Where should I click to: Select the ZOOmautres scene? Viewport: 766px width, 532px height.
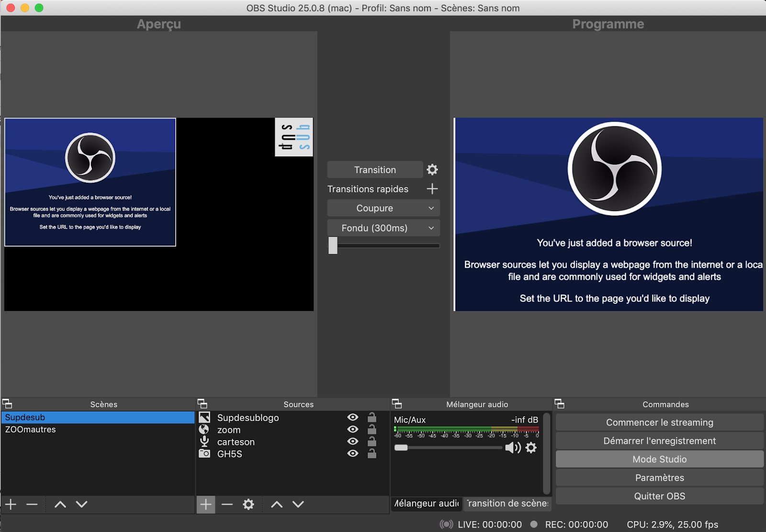[x=31, y=430]
